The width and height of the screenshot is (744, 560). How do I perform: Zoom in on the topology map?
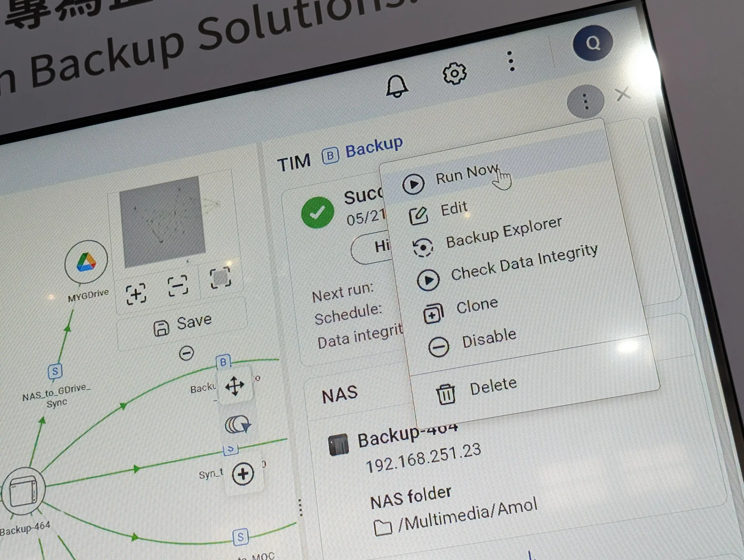coord(136,294)
